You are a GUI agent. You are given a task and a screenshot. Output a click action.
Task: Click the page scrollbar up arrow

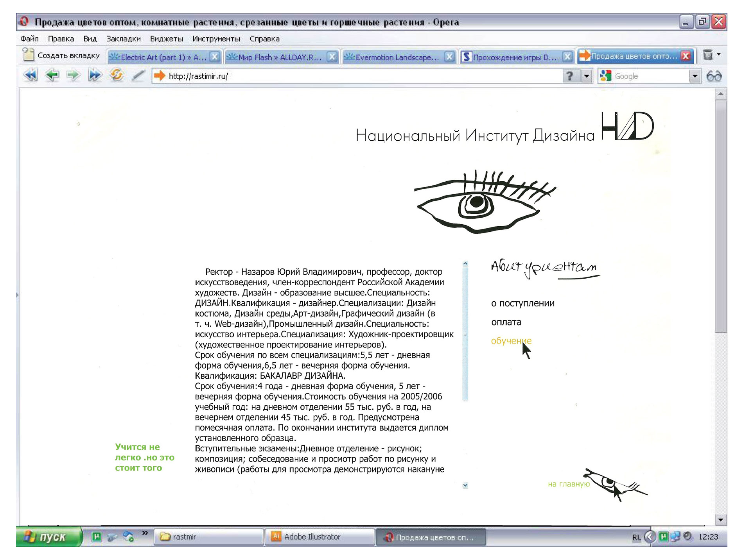721,94
